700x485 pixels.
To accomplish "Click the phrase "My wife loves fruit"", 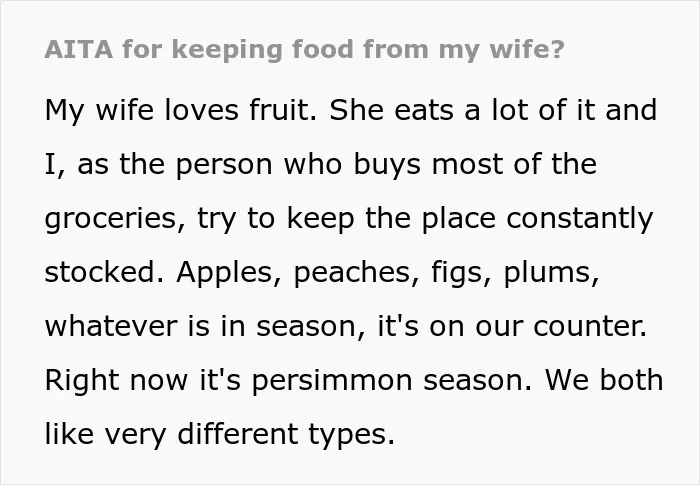I will (x=181, y=110).
